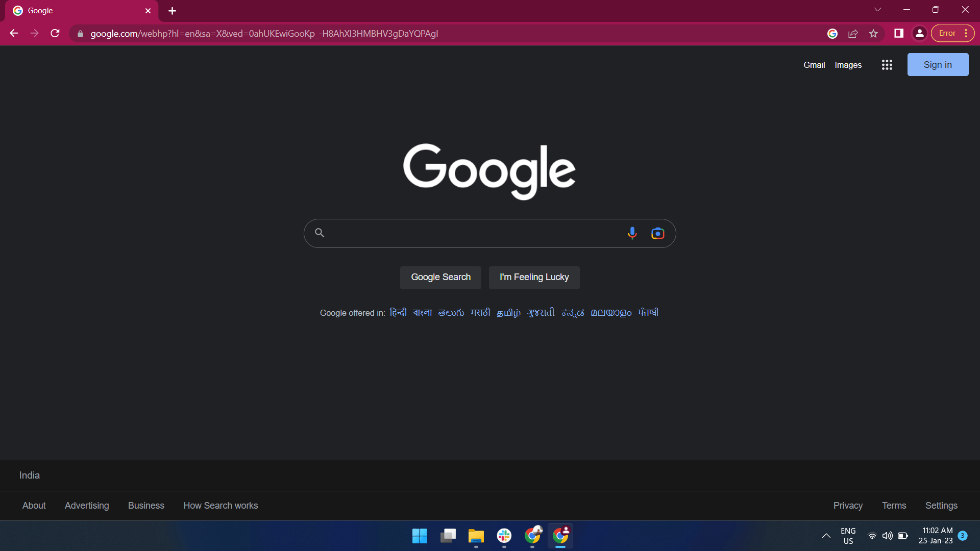Screen dimensions: 980x551
Task: Open the Google apps grid
Action: click(887, 65)
